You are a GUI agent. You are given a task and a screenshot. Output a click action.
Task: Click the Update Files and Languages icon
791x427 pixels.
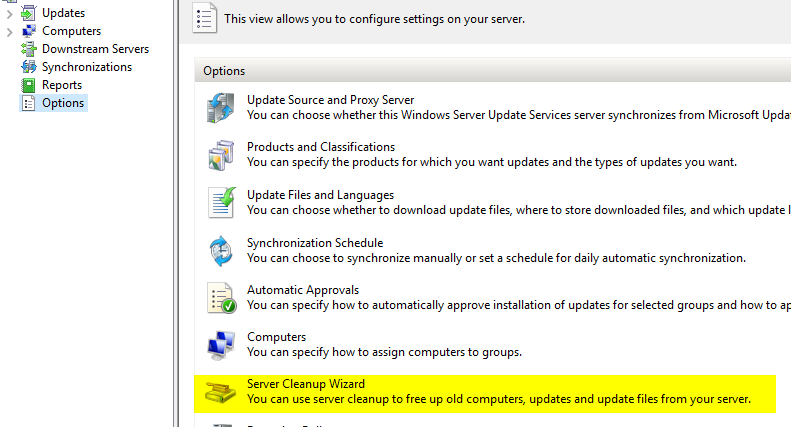click(220, 202)
